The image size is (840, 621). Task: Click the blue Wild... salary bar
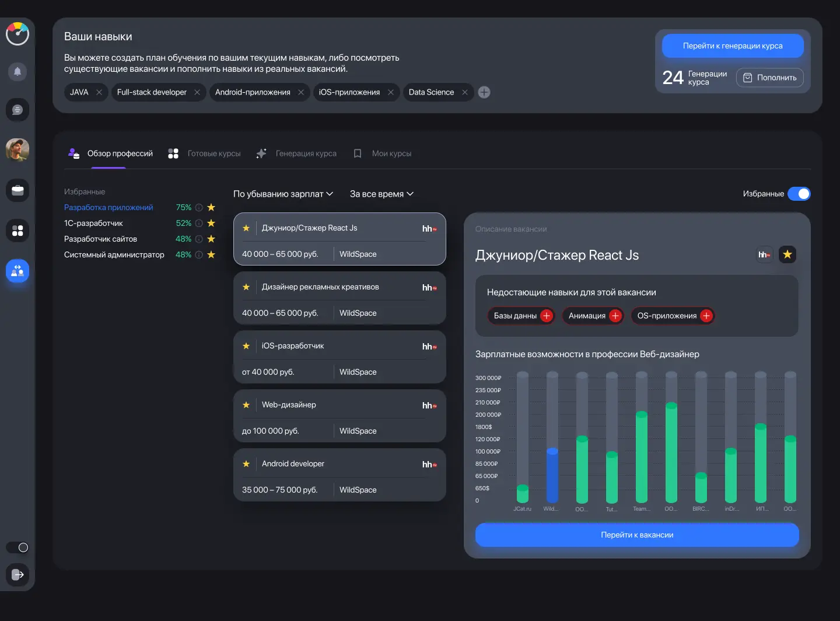pos(552,476)
